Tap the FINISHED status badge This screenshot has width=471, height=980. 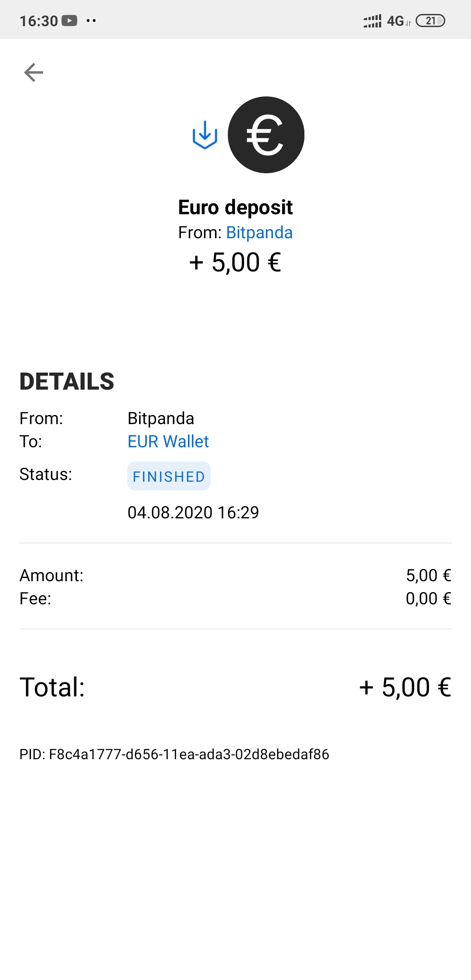(x=169, y=476)
